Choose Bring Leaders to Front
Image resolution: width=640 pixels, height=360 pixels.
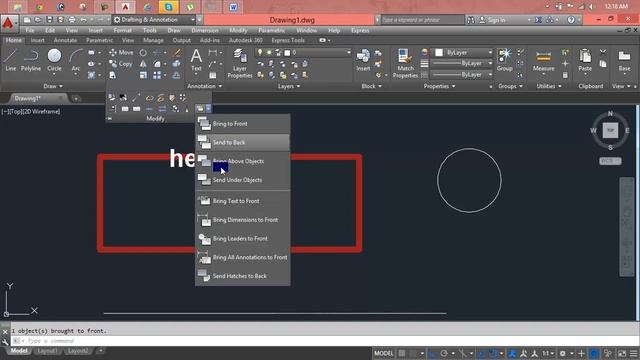(x=243, y=238)
